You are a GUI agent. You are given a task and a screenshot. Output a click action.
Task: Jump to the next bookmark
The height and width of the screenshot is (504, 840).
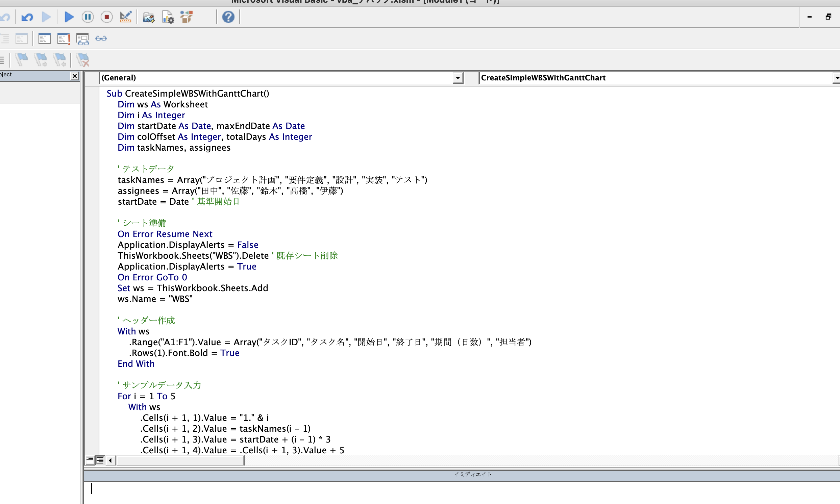tap(42, 60)
